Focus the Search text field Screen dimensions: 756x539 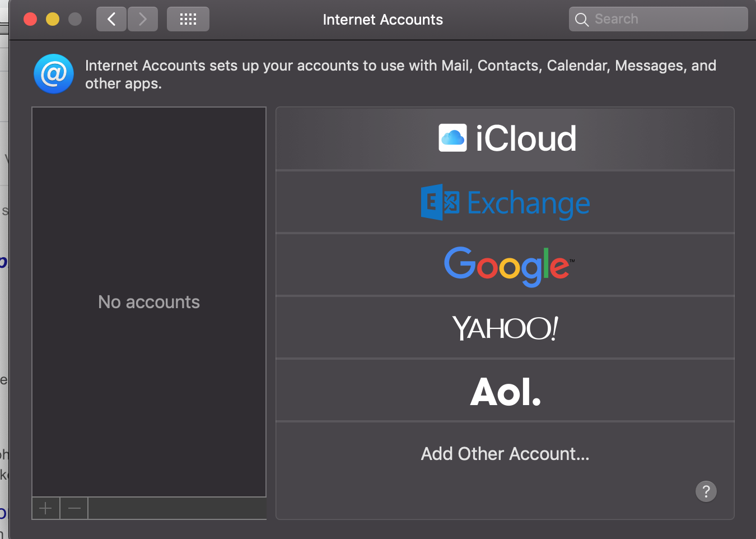(x=666, y=20)
